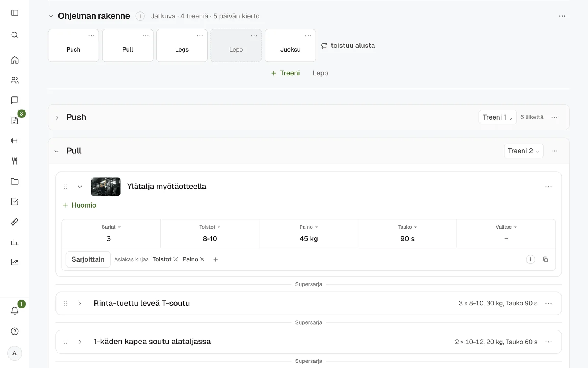
Task: Add a note with Huomio
Action: (79, 205)
